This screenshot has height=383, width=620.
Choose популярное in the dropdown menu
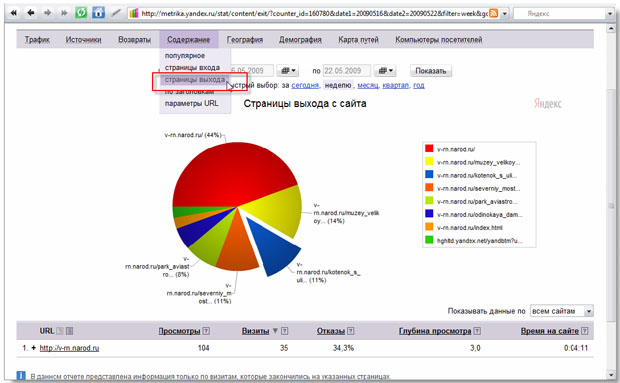tap(185, 56)
